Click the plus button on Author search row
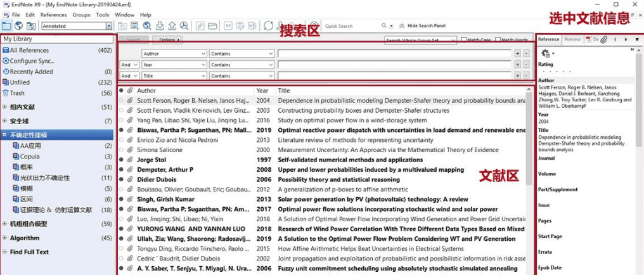 (x=517, y=53)
